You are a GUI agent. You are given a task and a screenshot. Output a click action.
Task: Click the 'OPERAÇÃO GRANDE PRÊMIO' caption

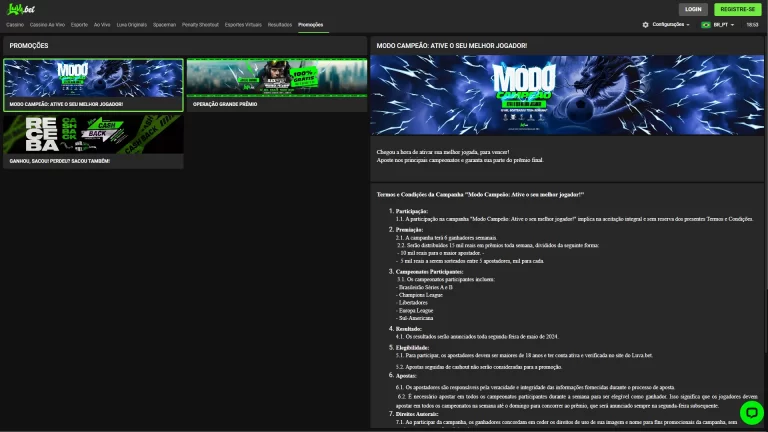pos(225,104)
